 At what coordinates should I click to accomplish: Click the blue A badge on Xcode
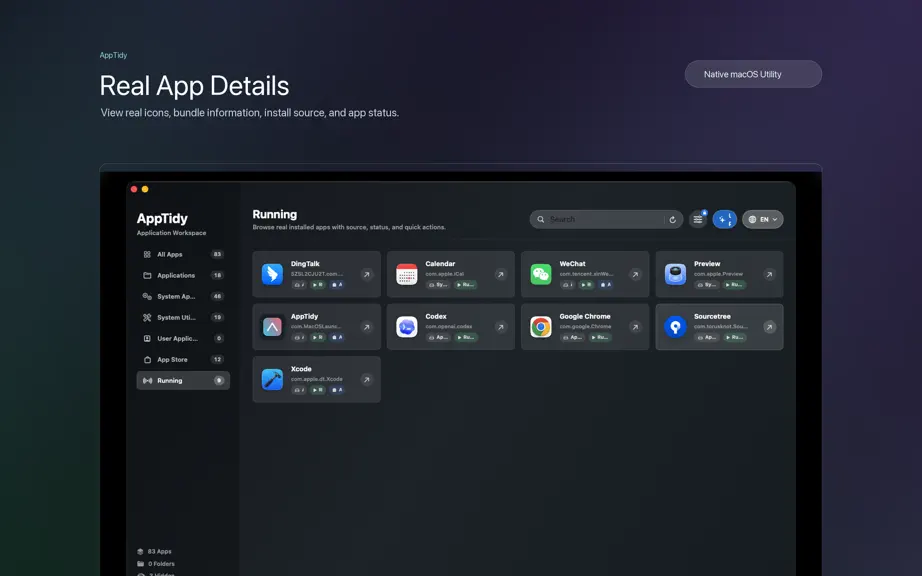click(x=337, y=390)
